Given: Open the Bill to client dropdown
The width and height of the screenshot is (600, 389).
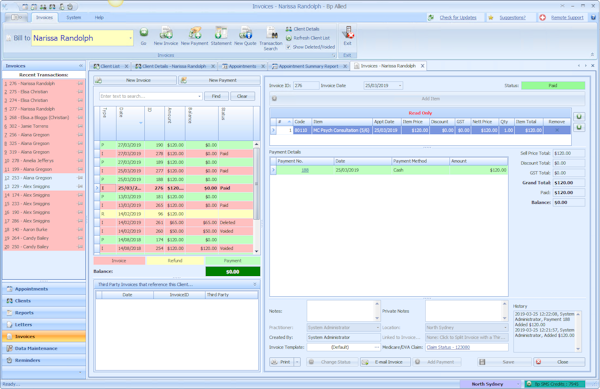Looking at the screenshot, I should pos(130,38).
